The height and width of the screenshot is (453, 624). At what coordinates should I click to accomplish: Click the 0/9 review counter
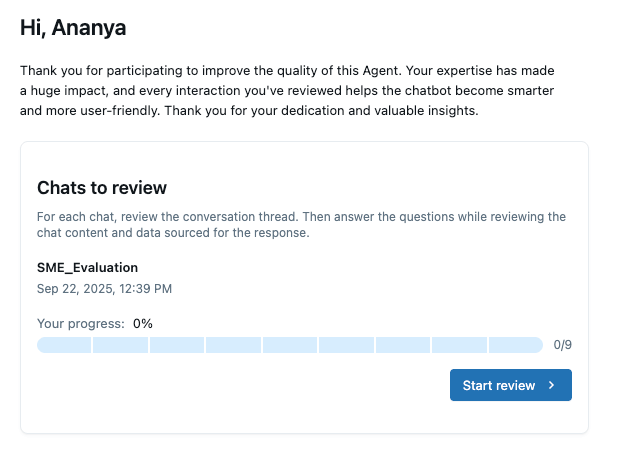(562, 345)
